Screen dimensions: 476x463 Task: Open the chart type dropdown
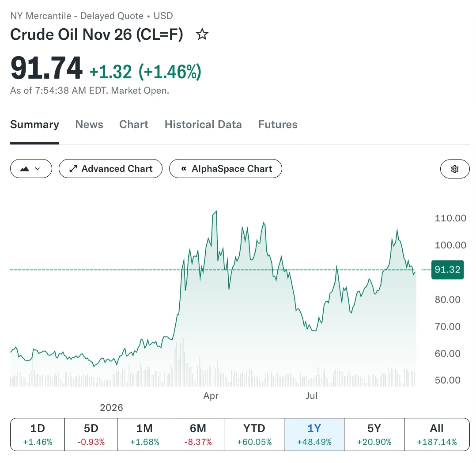[31, 169]
